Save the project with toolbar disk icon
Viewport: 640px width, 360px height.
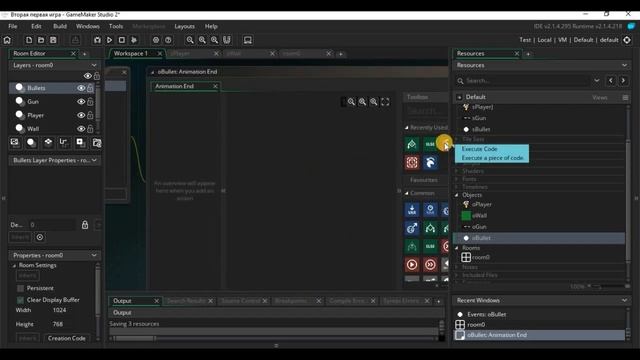coord(53,40)
